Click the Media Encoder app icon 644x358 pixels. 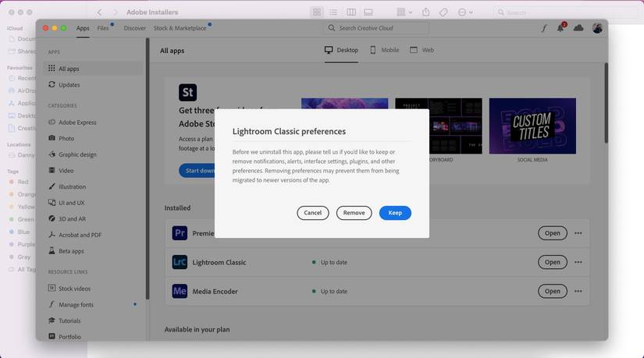(x=180, y=291)
